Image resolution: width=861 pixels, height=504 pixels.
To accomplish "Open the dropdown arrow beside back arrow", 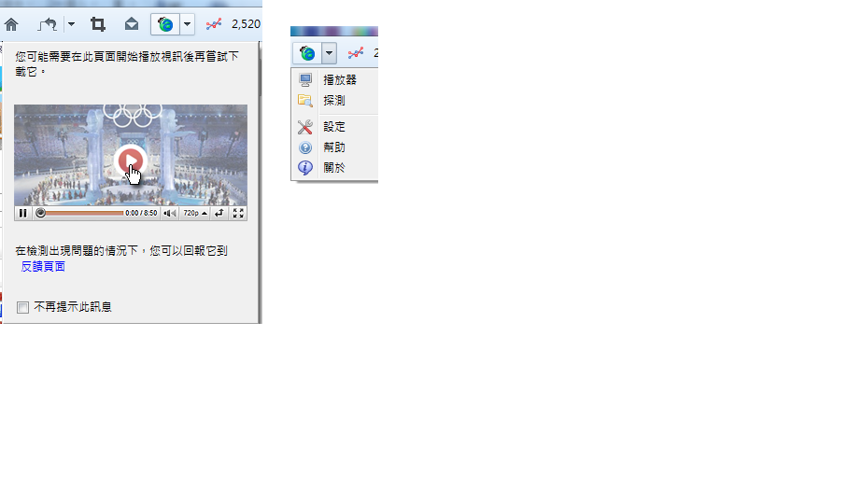I will (x=71, y=24).
